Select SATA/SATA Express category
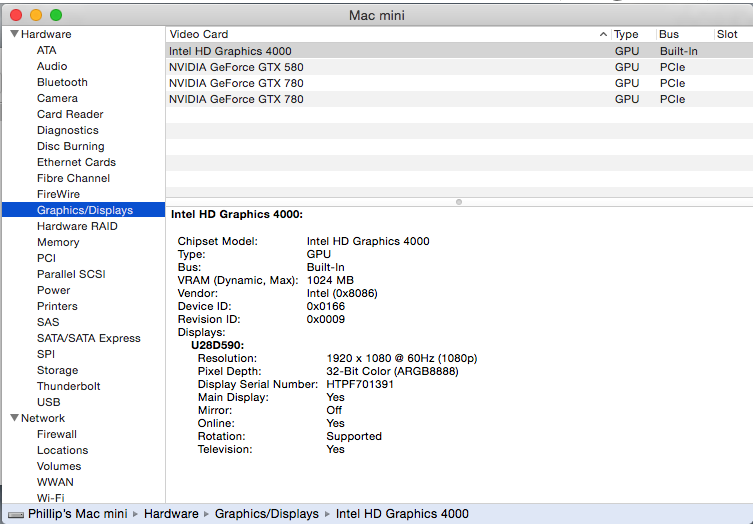The image size is (753, 524). coord(89,338)
